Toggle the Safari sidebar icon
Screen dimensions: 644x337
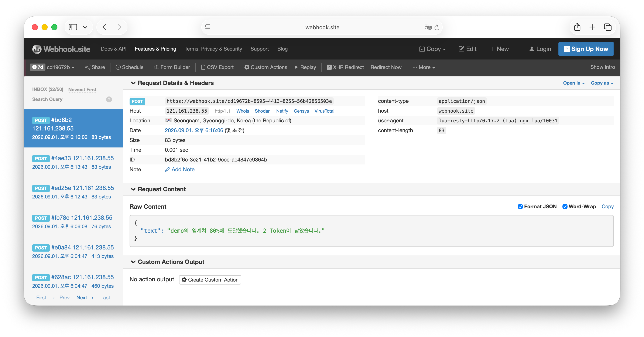(73, 27)
